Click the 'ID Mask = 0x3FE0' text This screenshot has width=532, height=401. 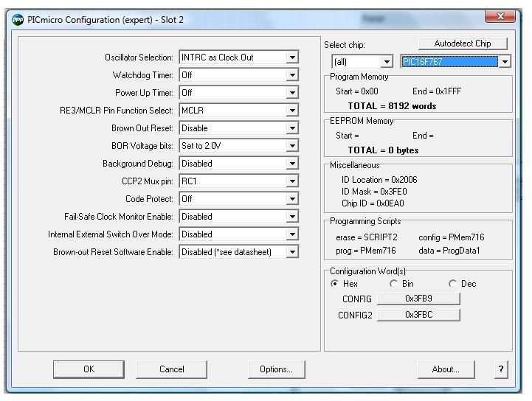tap(374, 192)
